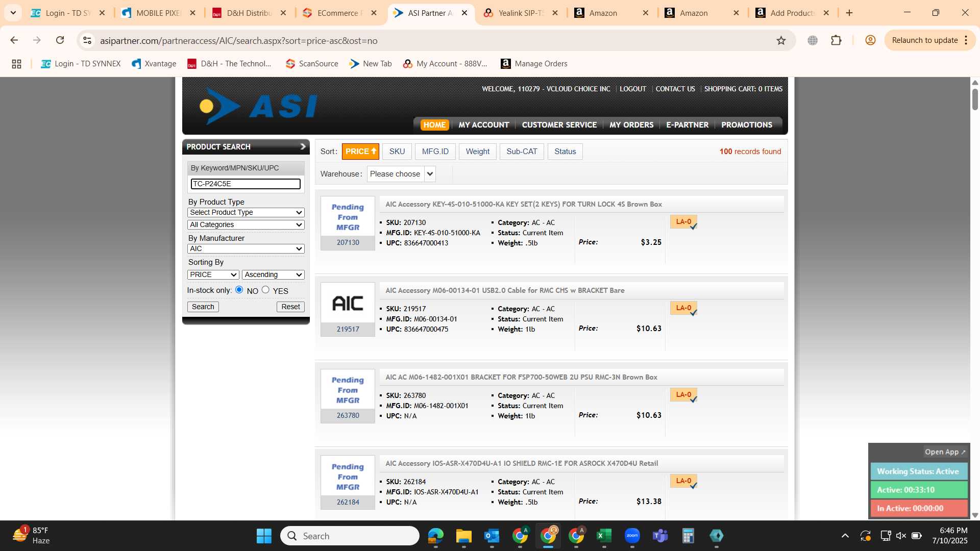980x551 pixels.
Task: Open sorting field dropdown showing PRICE
Action: pyautogui.click(x=213, y=274)
